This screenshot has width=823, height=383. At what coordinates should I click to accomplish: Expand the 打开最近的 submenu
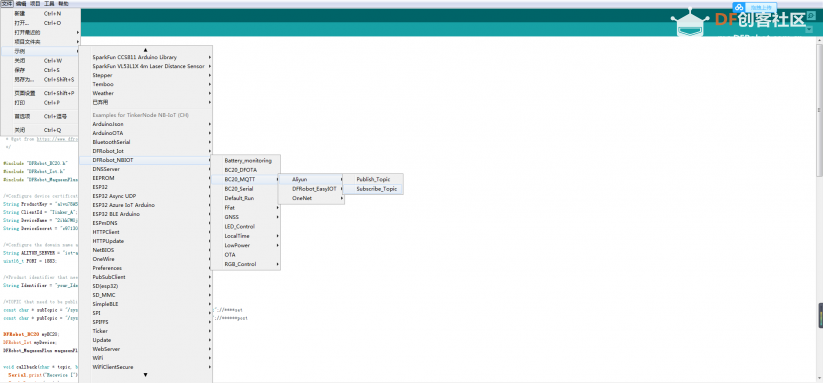tap(40, 33)
